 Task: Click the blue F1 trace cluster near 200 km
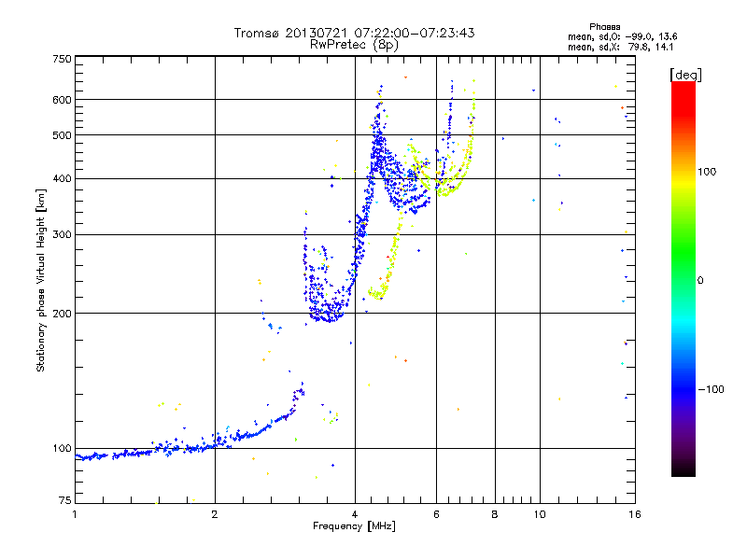coord(326,310)
